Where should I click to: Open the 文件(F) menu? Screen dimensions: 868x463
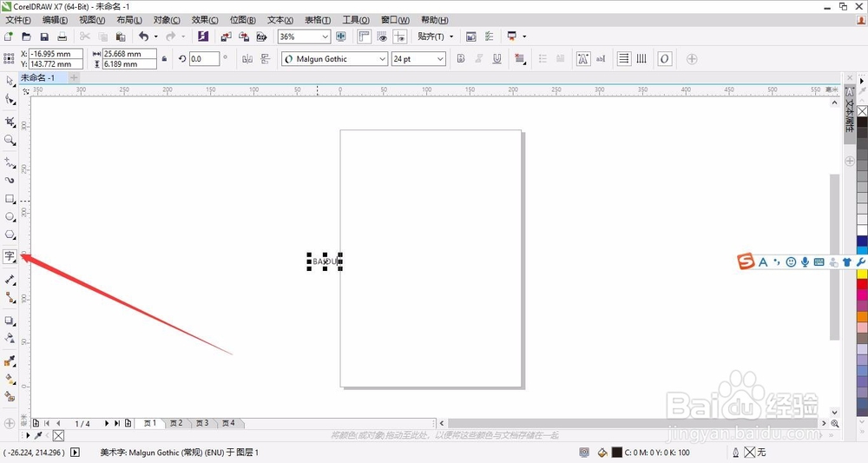pyautogui.click(x=18, y=20)
